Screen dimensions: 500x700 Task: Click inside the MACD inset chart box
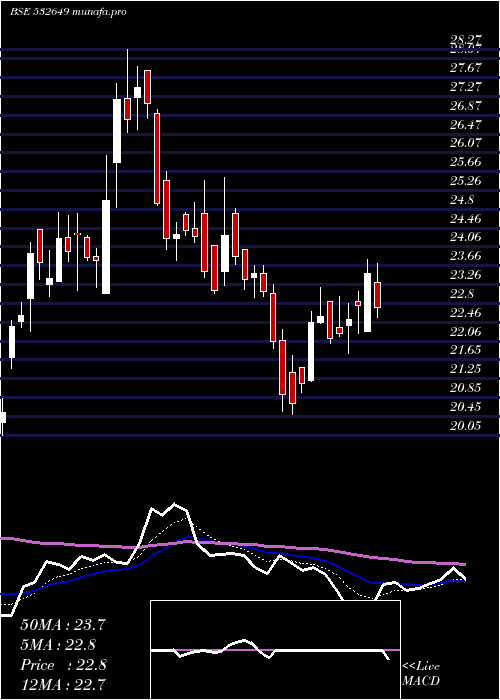pos(275,650)
